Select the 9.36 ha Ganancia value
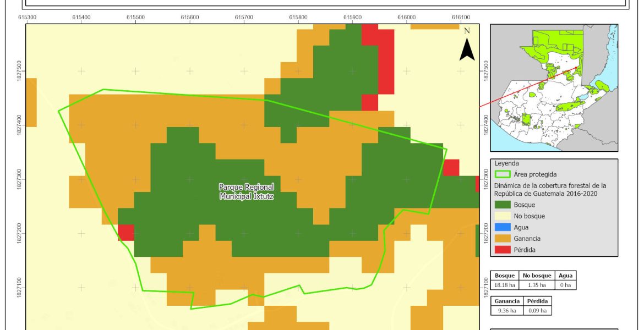Image resolution: width=644 pixels, height=330 pixels. (x=504, y=310)
